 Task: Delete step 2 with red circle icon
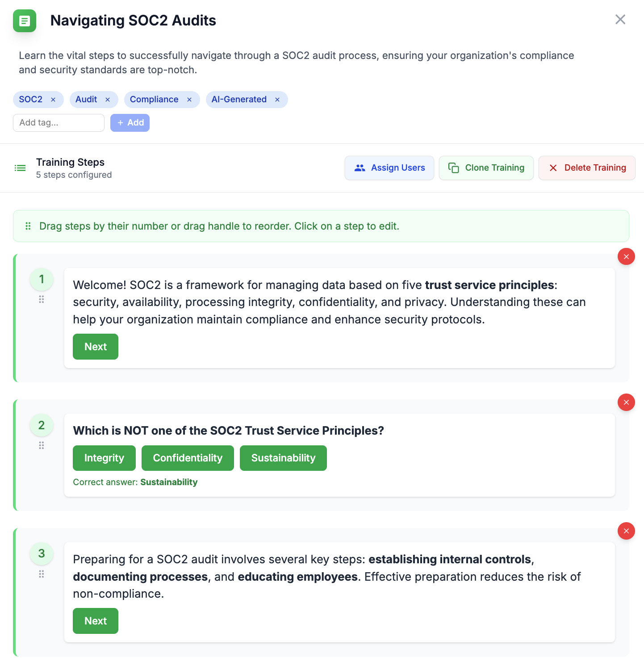626,402
